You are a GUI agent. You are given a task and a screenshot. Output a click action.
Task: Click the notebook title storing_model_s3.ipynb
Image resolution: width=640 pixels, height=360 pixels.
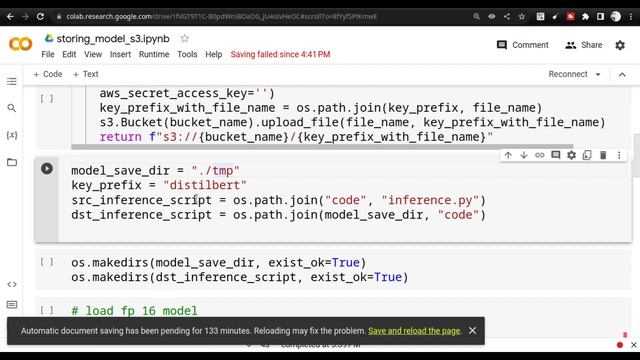[113, 39]
